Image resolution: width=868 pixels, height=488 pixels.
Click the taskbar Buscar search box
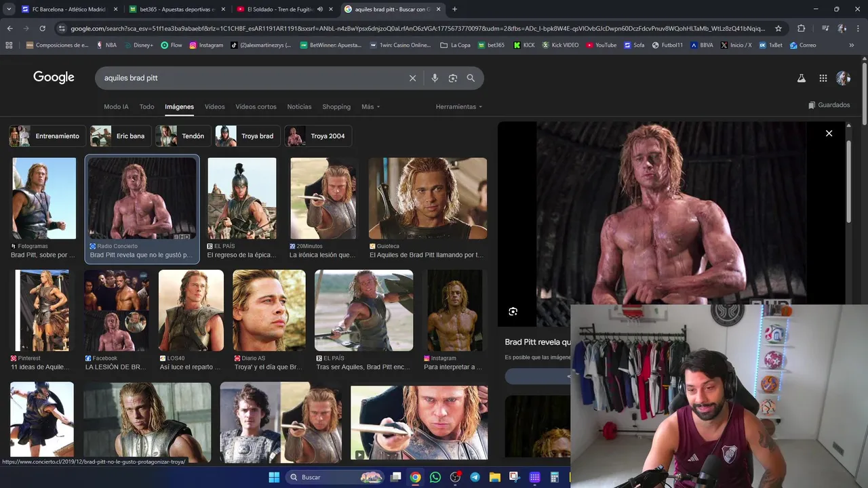[336, 477]
